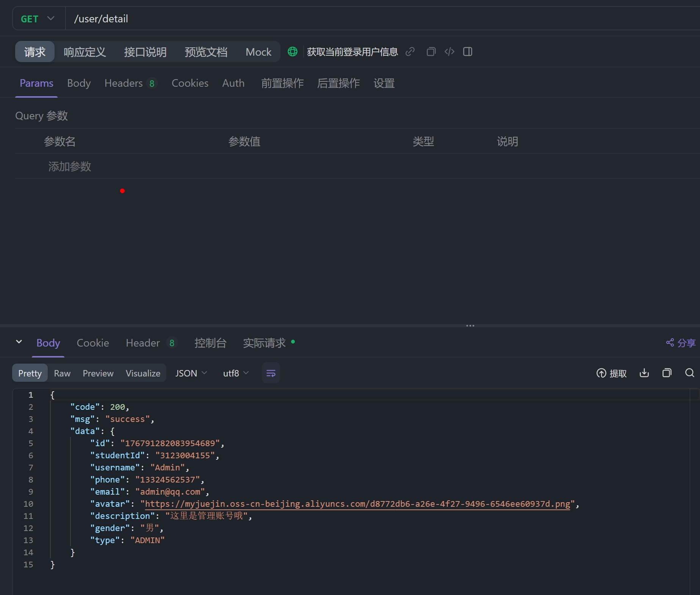This screenshot has width=700, height=595.
Task: Copy the API link with chain icon
Action: point(410,52)
